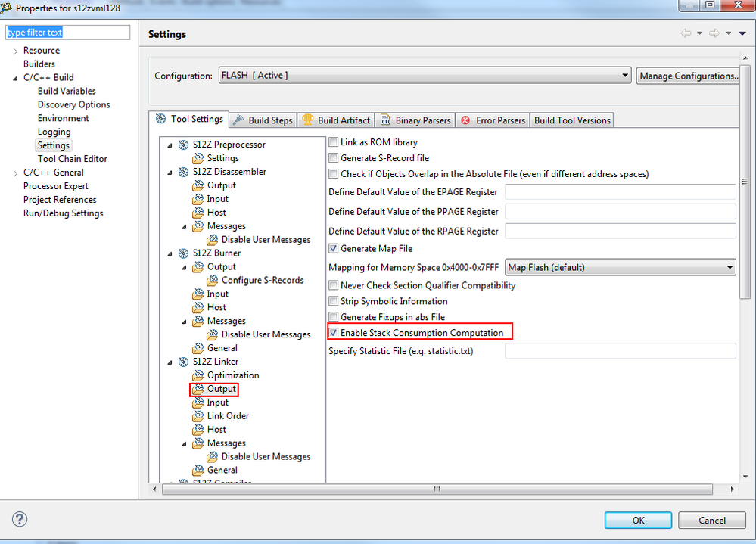The height and width of the screenshot is (544, 756).
Task: Click the Disassembler Messages folder icon
Action: tap(198, 226)
